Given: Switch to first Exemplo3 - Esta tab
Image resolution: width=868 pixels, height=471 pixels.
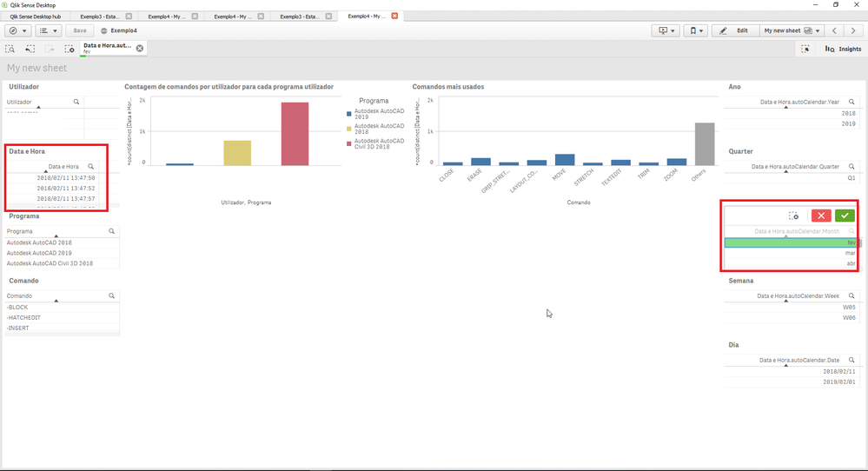Looking at the screenshot, I should click(100, 17).
